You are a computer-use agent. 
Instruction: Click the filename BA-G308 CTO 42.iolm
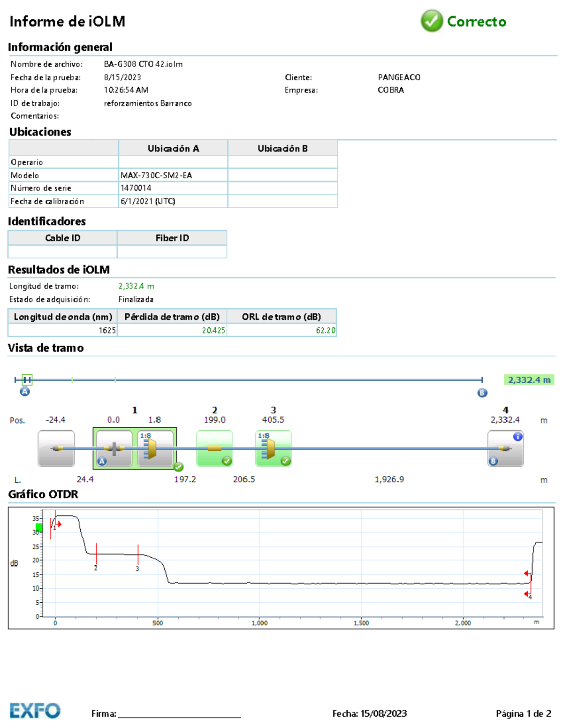[143, 64]
